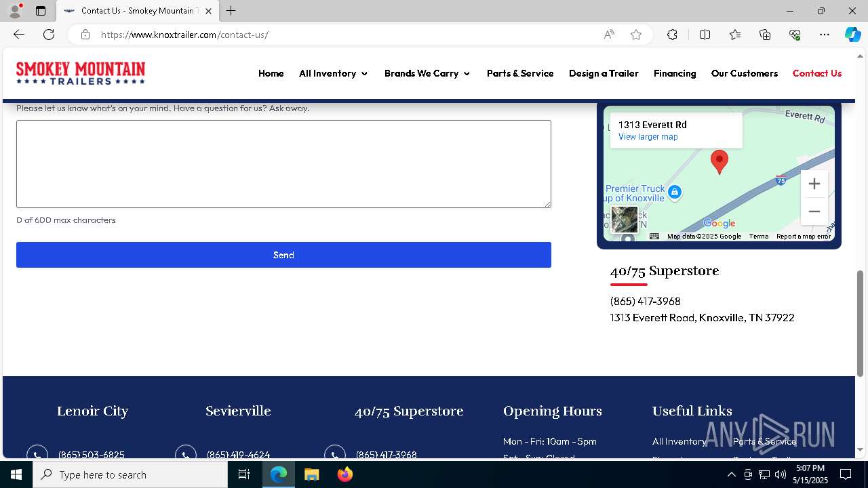The image size is (868, 488).
Task: Click the Sevierville phone icon
Action: pyautogui.click(x=186, y=453)
